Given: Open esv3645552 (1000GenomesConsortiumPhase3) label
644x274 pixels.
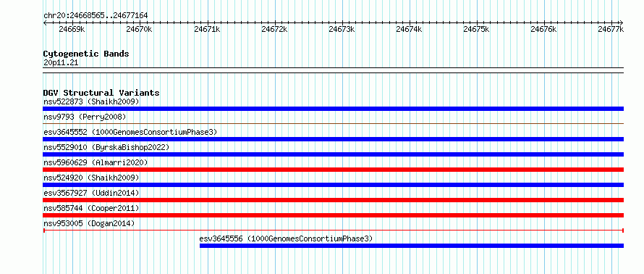Looking at the screenshot, I should point(130,132).
